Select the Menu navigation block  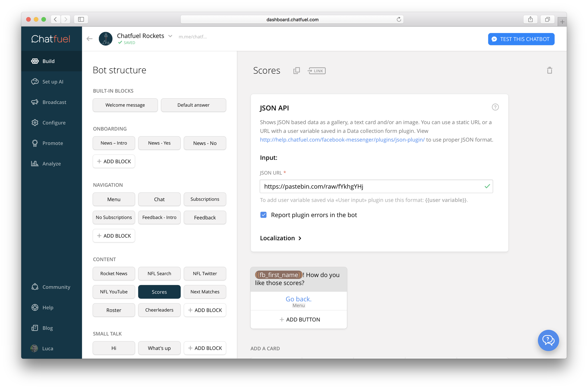(114, 199)
